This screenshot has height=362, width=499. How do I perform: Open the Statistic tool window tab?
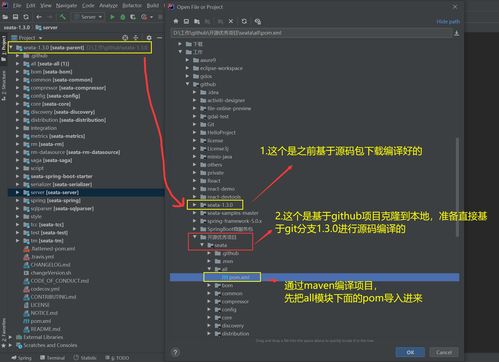tap(85, 358)
